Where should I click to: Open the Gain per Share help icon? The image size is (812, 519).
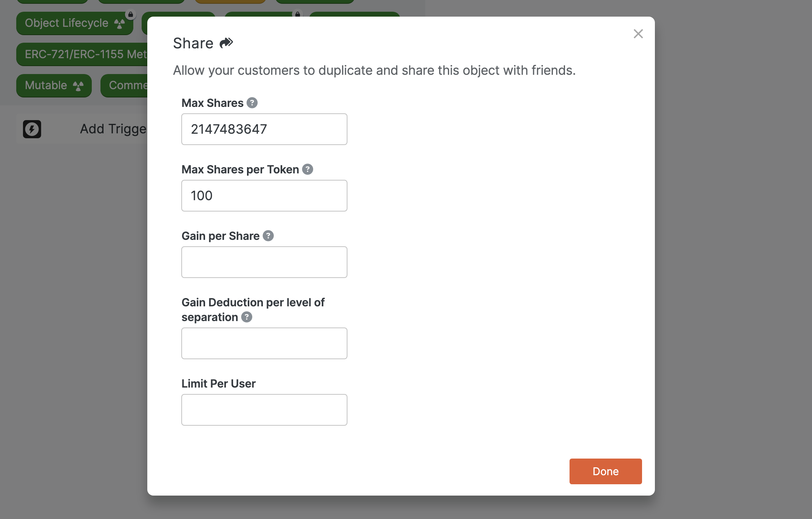coord(268,236)
